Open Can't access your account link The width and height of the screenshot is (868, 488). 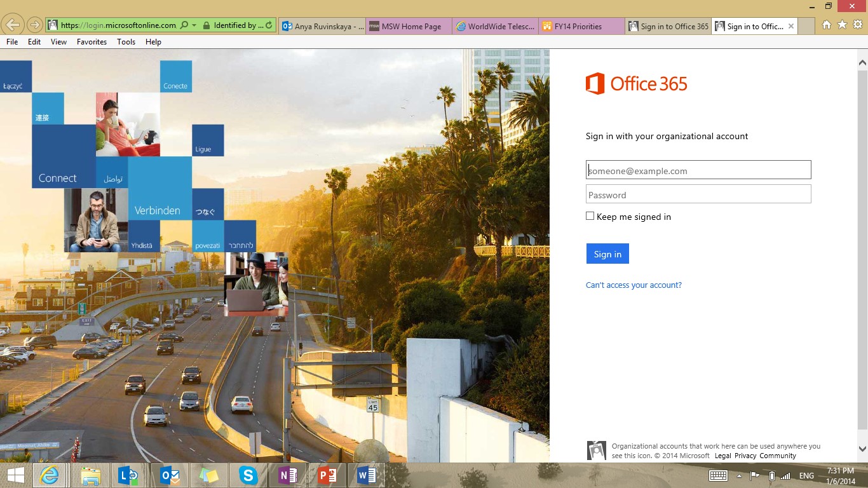pyautogui.click(x=634, y=285)
